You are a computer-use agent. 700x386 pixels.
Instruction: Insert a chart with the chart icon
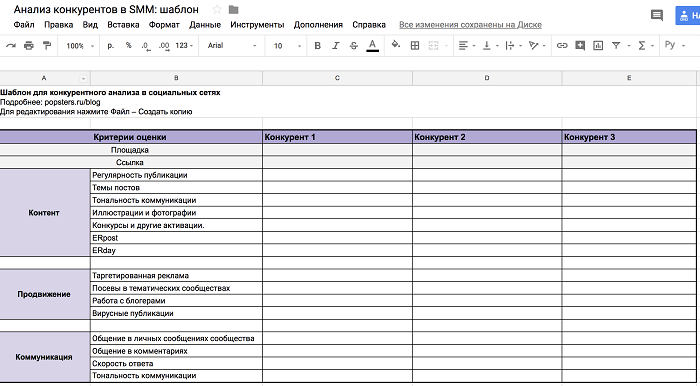[598, 46]
